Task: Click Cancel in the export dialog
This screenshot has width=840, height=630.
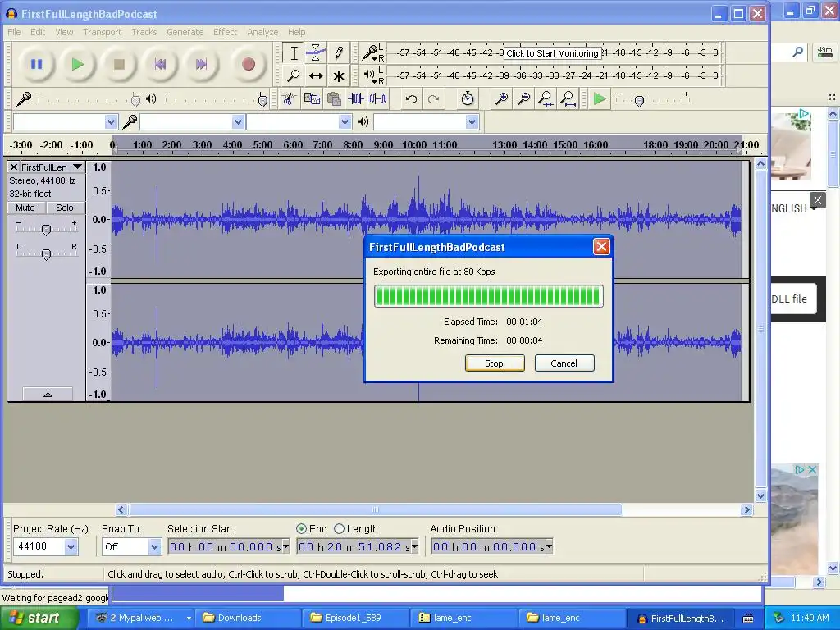Action: [x=564, y=363]
